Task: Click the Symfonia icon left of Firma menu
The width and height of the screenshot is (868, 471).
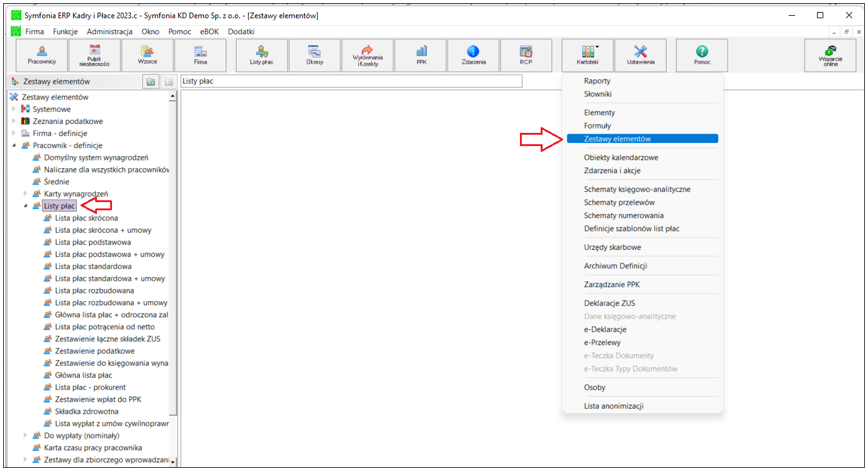Action: [16, 31]
